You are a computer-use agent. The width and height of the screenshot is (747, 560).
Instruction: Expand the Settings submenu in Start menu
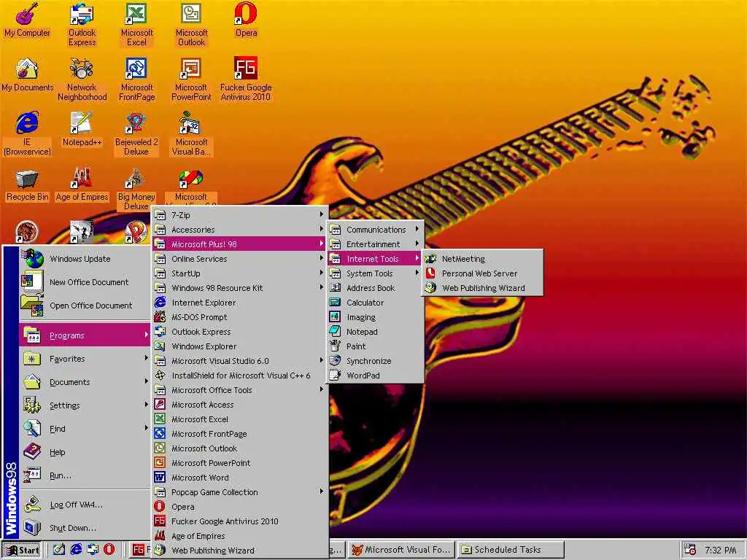(x=85, y=405)
